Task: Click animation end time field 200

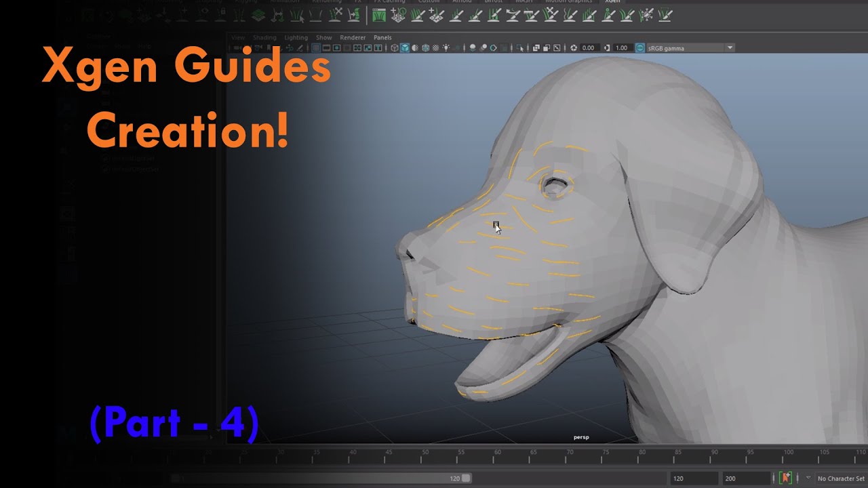Action: (x=746, y=479)
